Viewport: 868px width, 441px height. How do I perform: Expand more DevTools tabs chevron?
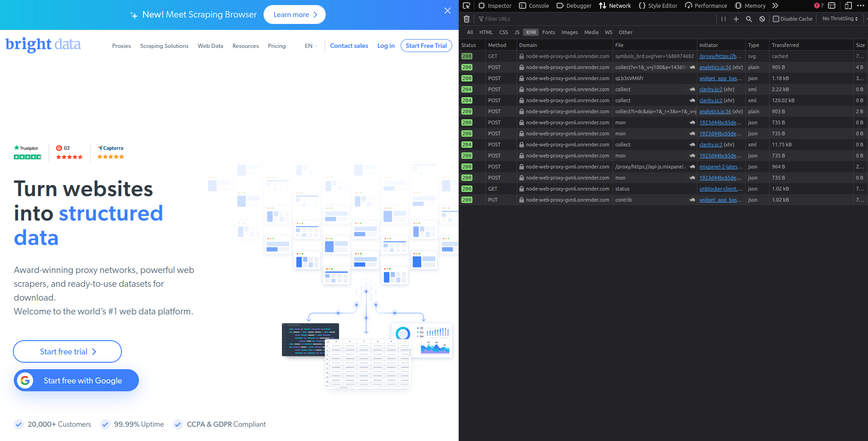click(776, 6)
